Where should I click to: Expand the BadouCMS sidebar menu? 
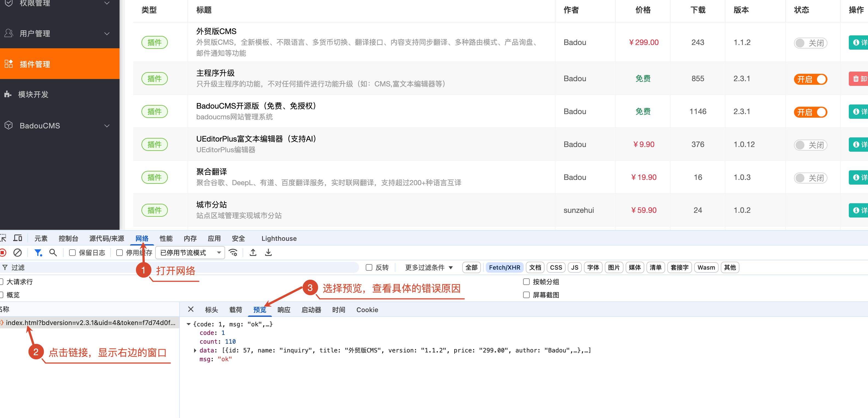click(x=107, y=126)
